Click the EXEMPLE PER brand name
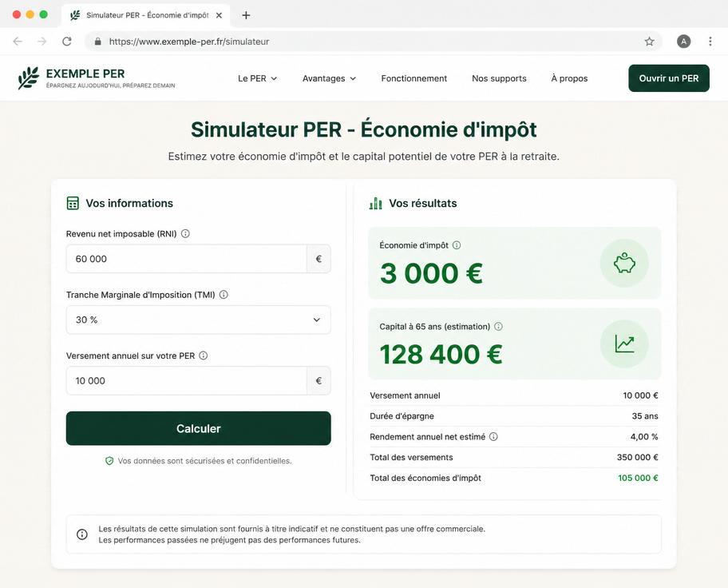Image resolution: width=728 pixels, height=588 pixels. pyautogui.click(x=85, y=73)
